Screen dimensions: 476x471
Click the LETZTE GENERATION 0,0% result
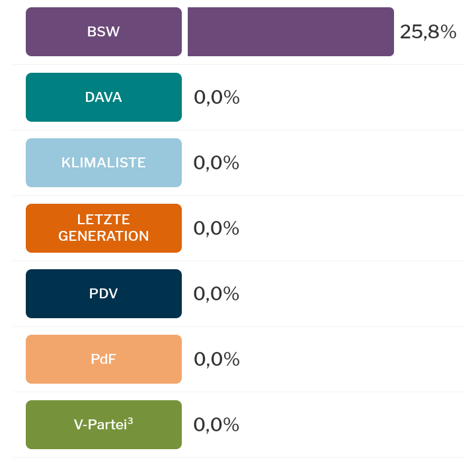[x=216, y=228]
